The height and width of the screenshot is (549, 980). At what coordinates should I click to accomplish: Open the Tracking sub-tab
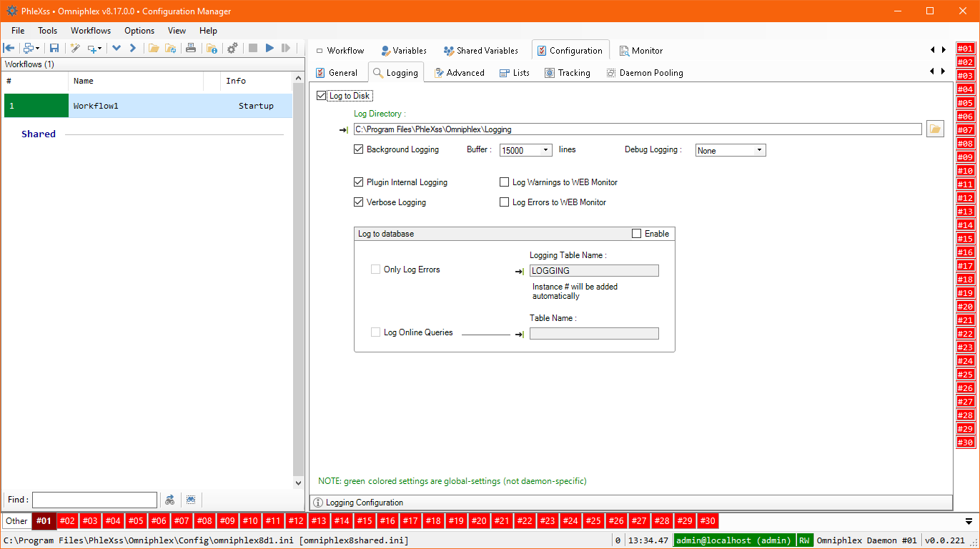pyautogui.click(x=568, y=72)
